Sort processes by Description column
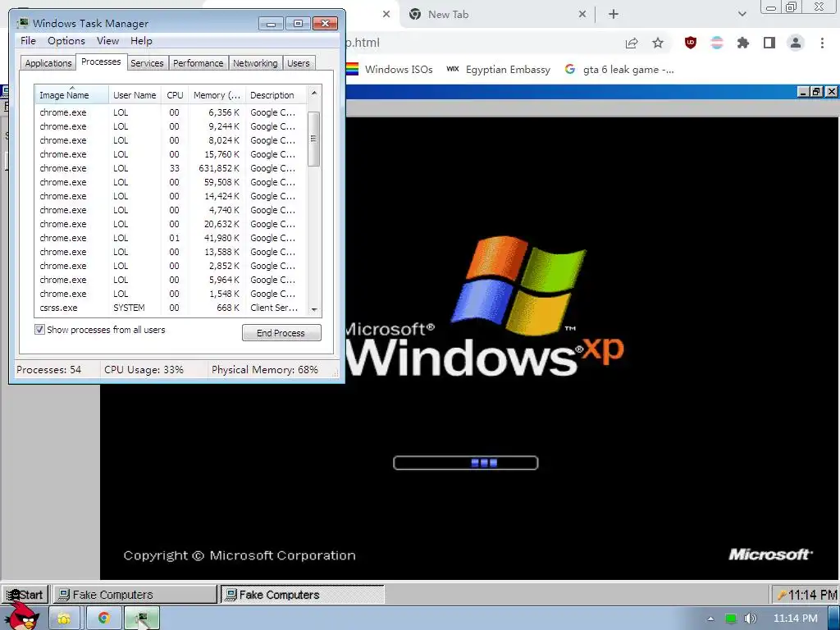 (276, 95)
